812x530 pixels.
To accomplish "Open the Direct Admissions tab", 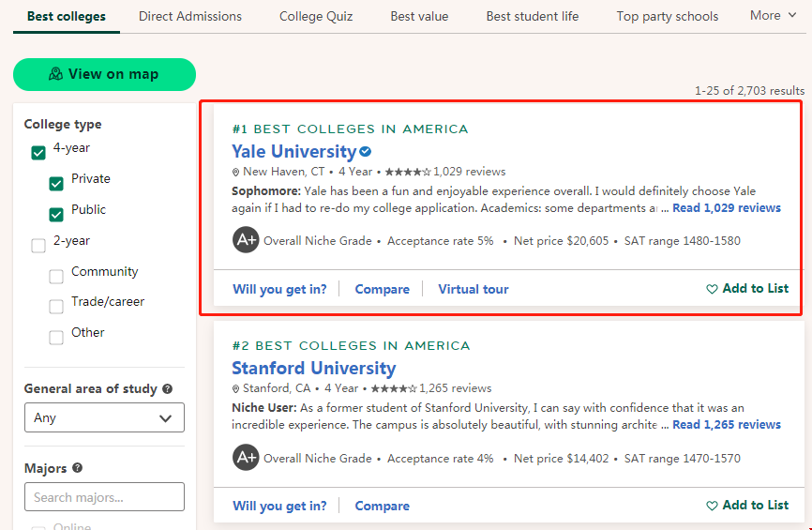I will pos(190,17).
